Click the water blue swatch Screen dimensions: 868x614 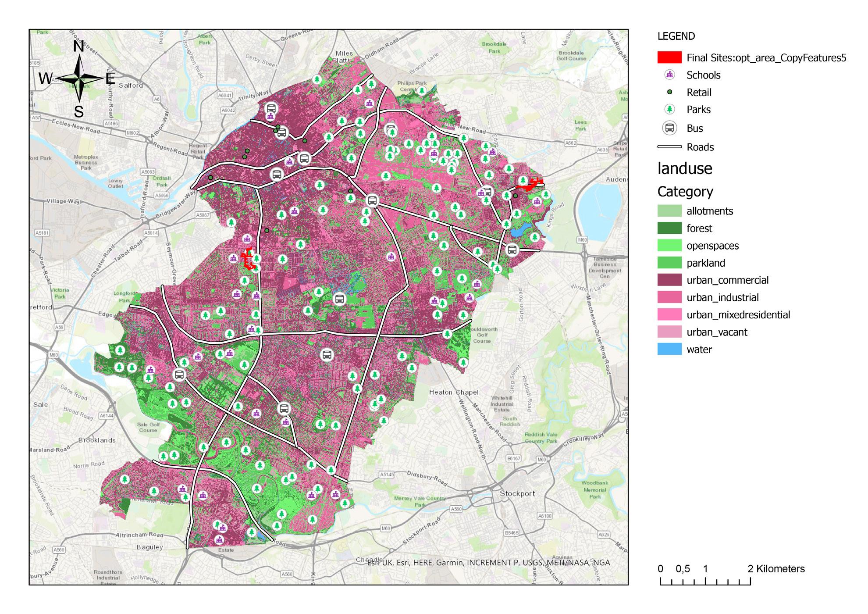(x=669, y=350)
